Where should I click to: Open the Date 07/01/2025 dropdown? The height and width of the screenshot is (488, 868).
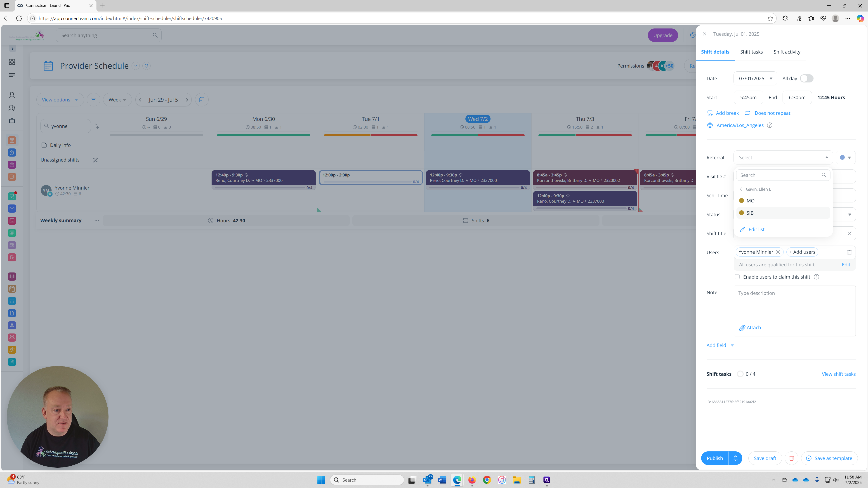755,78
